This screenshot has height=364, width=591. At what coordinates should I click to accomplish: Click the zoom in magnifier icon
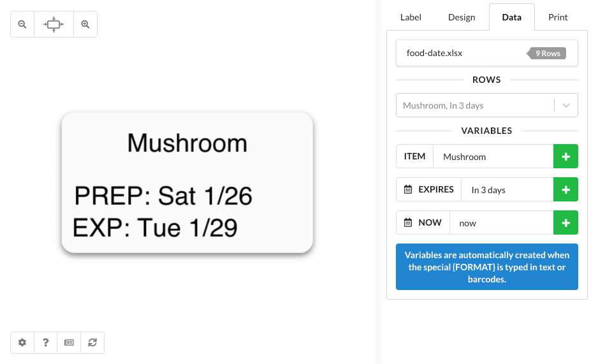[85, 25]
